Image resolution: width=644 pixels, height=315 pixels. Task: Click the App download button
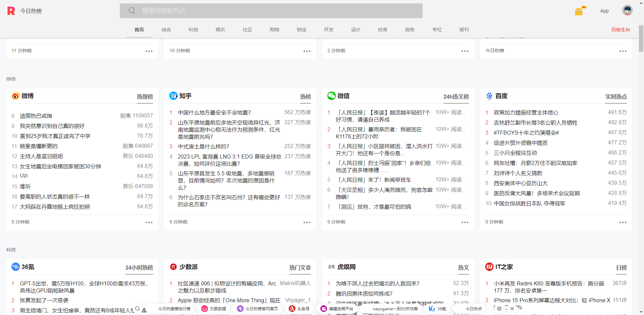(604, 11)
